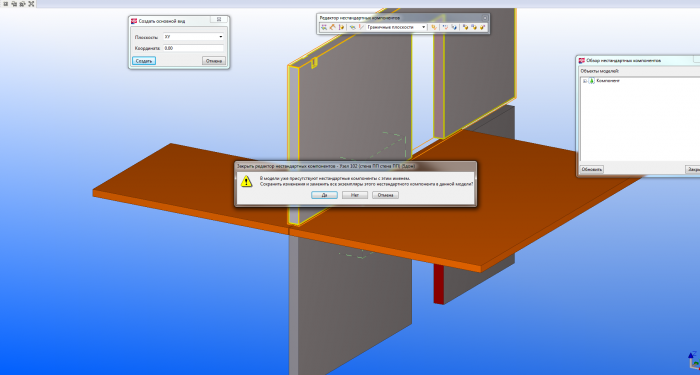Expand the 'Компонент' tree node
Screen dimensions: 700x375
tap(584, 81)
